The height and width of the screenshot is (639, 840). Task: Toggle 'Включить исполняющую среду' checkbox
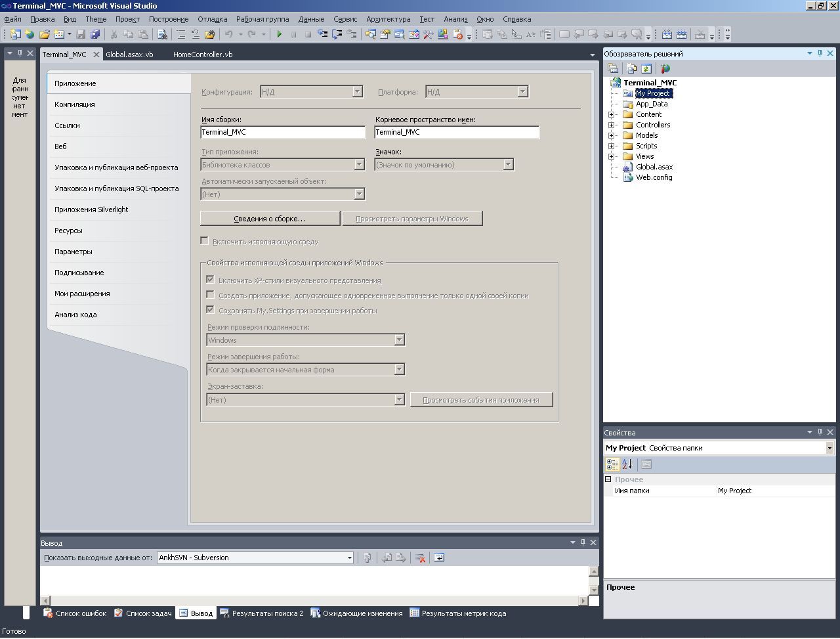pyautogui.click(x=205, y=241)
